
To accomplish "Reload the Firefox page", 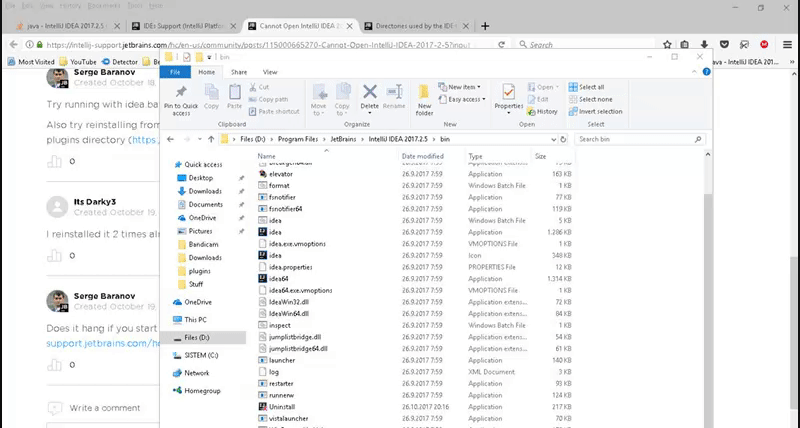I will pyautogui.click(x=502, y=45).
